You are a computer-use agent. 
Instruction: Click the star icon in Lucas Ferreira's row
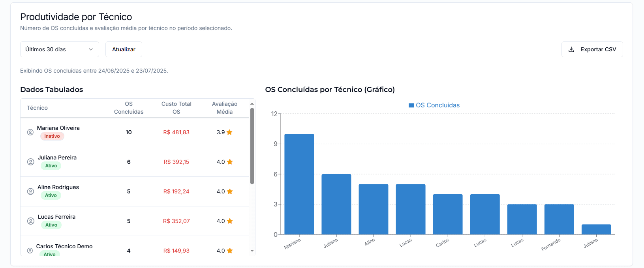(x=230, y=221)
